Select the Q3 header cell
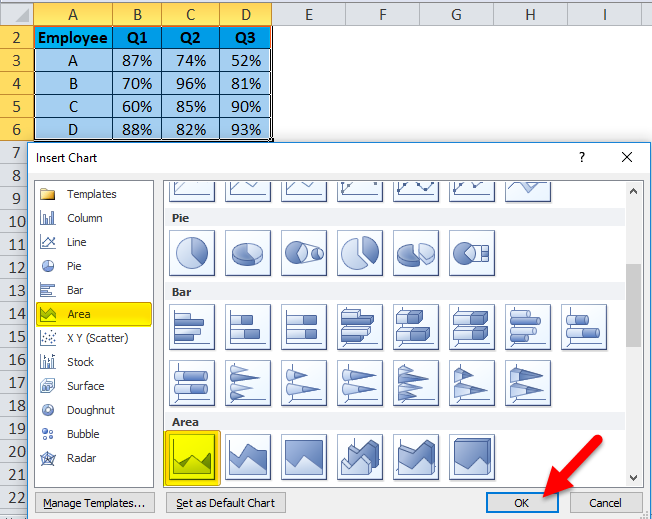This screenshot has width=652, height=519. pos(245,38)
